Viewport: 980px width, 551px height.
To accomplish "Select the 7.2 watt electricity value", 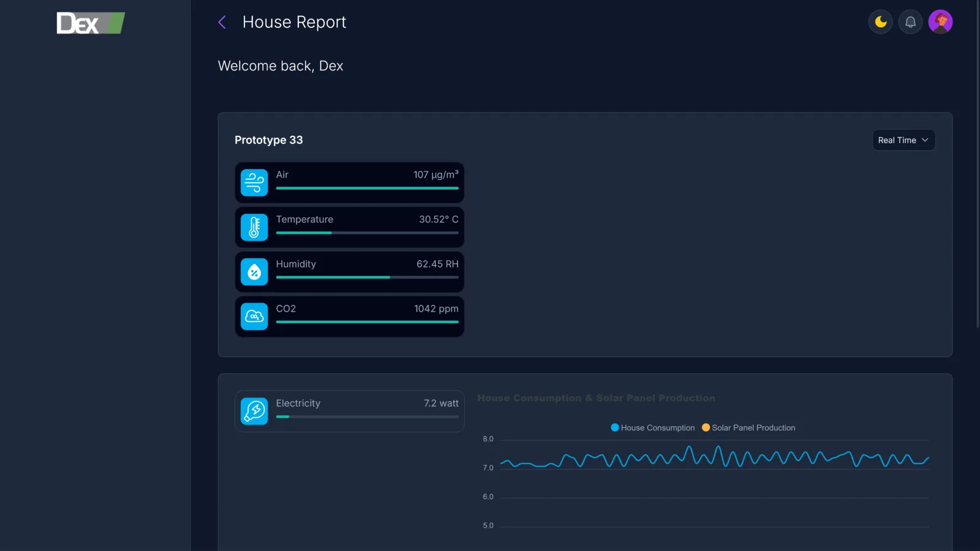I will 441,403.
